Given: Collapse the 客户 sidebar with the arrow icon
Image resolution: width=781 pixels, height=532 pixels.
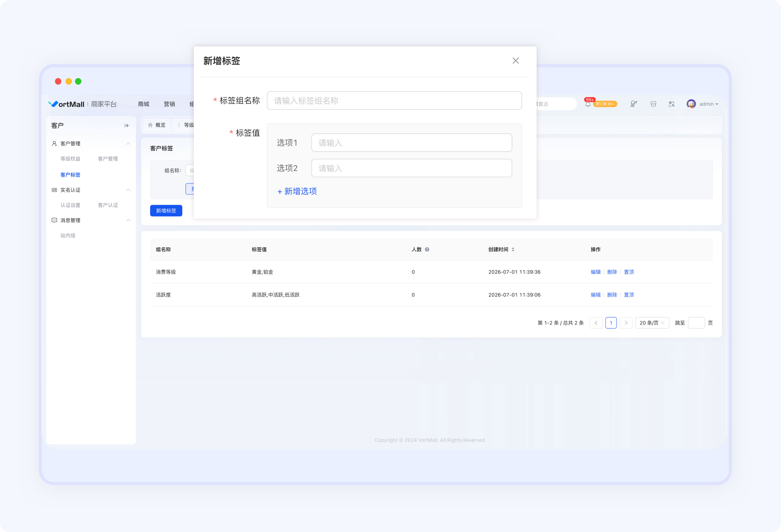Looking at the screenshot, I should pos(127,125).
